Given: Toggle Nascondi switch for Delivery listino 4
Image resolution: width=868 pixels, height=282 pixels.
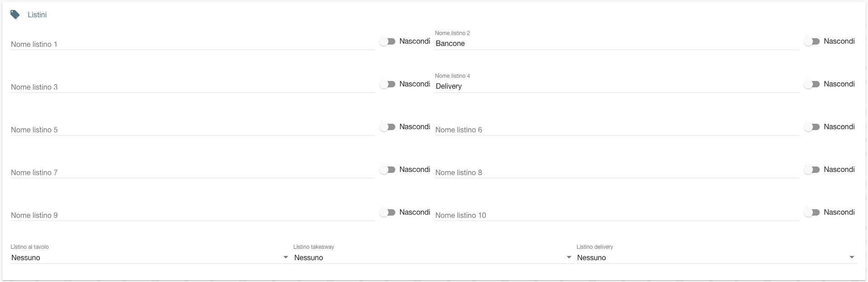Looking at the screenshot, I should pyautogui.click(x=812, y=84).
